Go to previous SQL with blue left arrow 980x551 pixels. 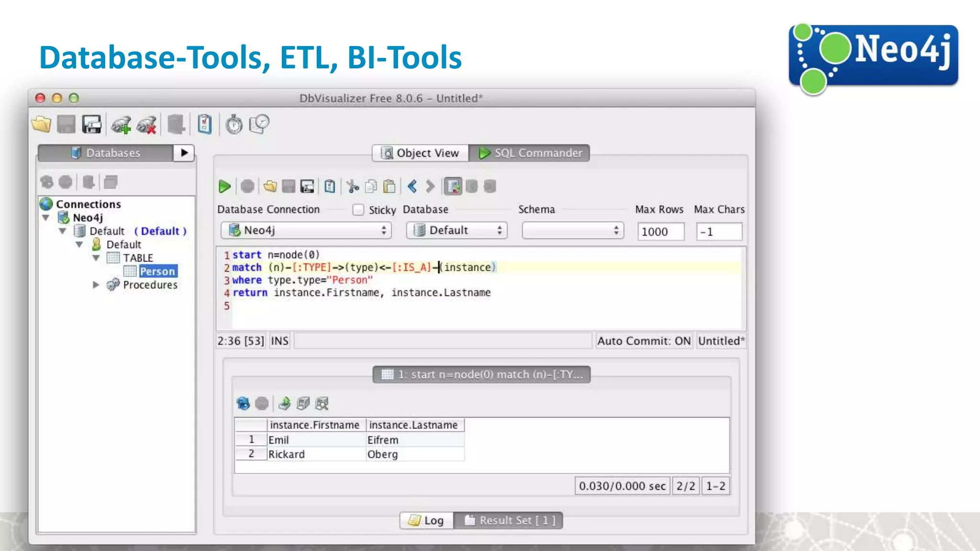(412, 186)
